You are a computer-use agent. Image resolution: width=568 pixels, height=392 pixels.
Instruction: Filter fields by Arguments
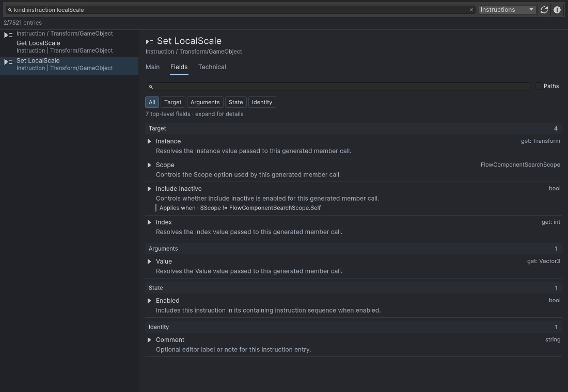click(x=205, y=102)
